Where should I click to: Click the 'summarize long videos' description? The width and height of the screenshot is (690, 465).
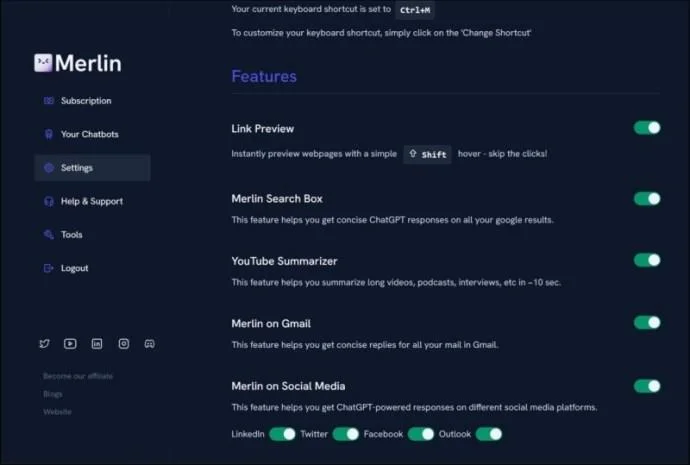coord(396,282)
